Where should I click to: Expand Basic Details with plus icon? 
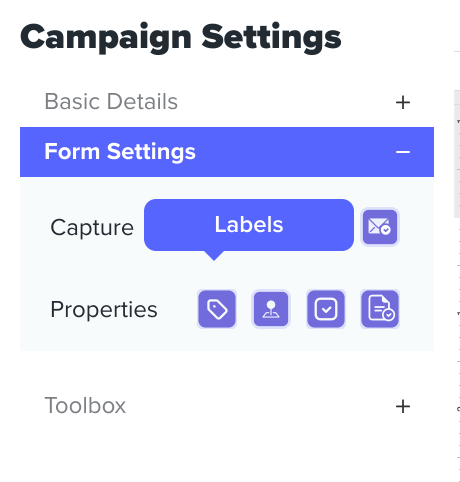pyautogui.click(x=403, y=102)
